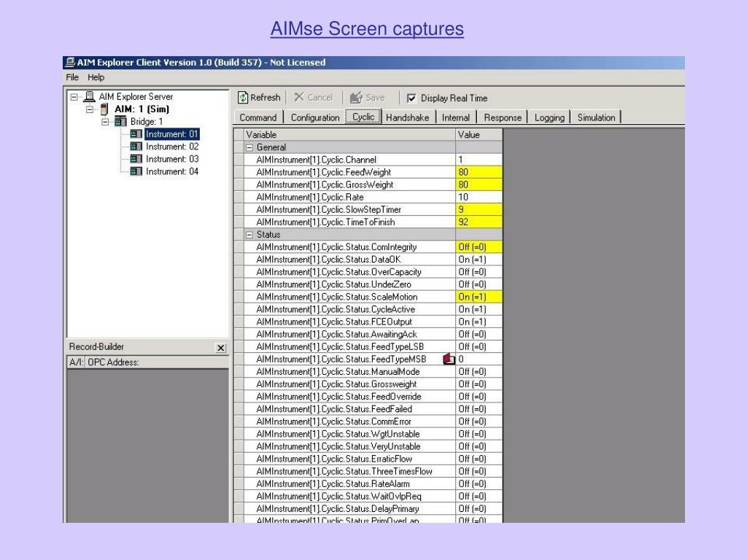Click the Instrument: 01 icon

136,134
